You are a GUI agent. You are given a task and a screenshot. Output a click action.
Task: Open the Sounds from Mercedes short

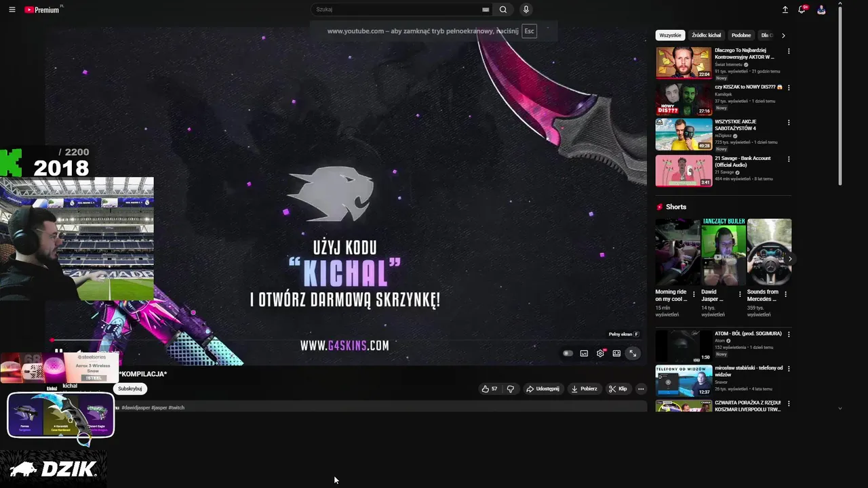(x=769, y=252)
